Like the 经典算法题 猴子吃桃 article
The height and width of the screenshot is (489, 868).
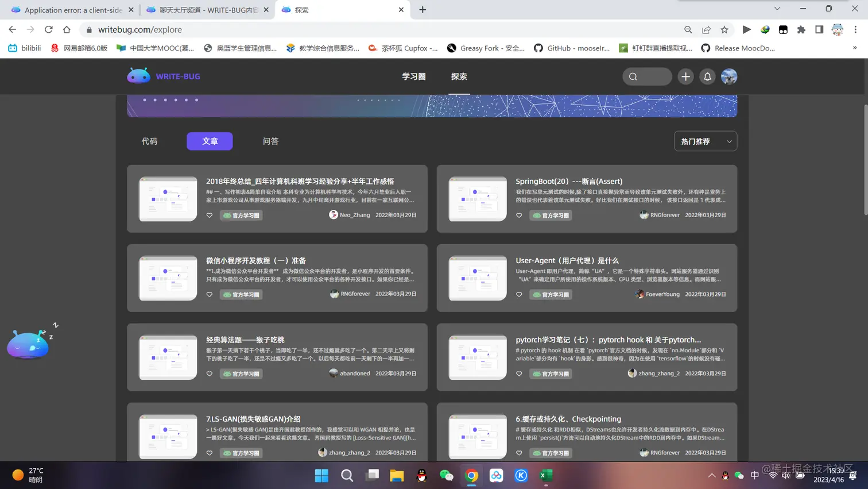click(x=210, y=374)
